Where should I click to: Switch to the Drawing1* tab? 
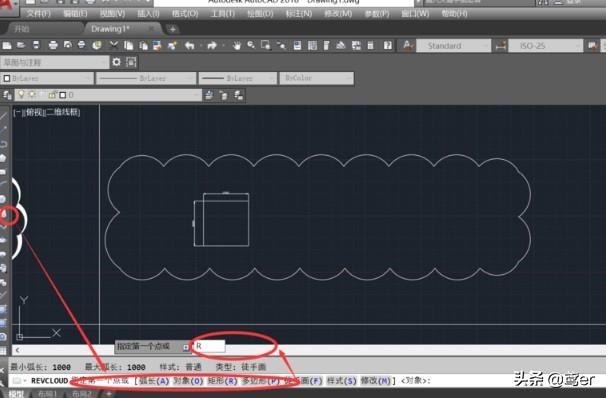111,29
